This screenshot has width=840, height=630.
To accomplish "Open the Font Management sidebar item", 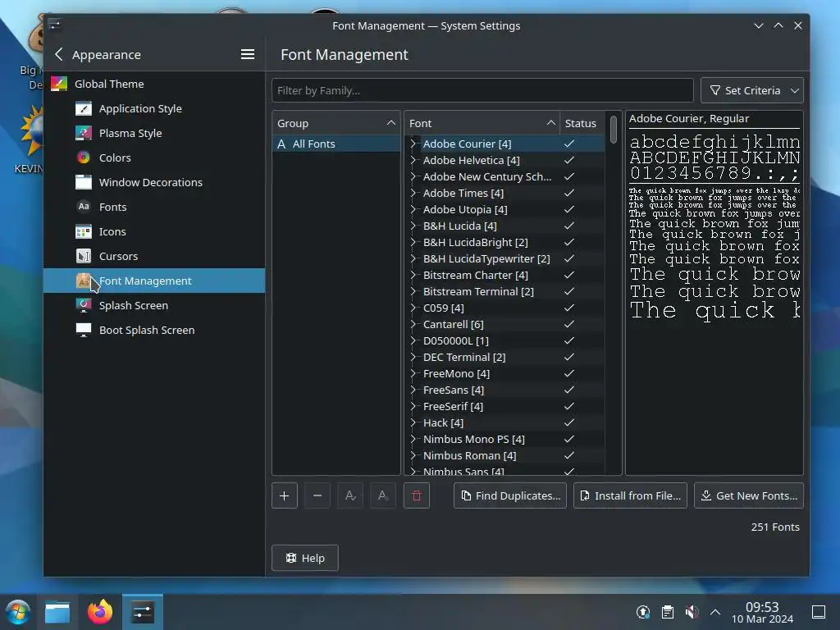I will tap(154, 281).
